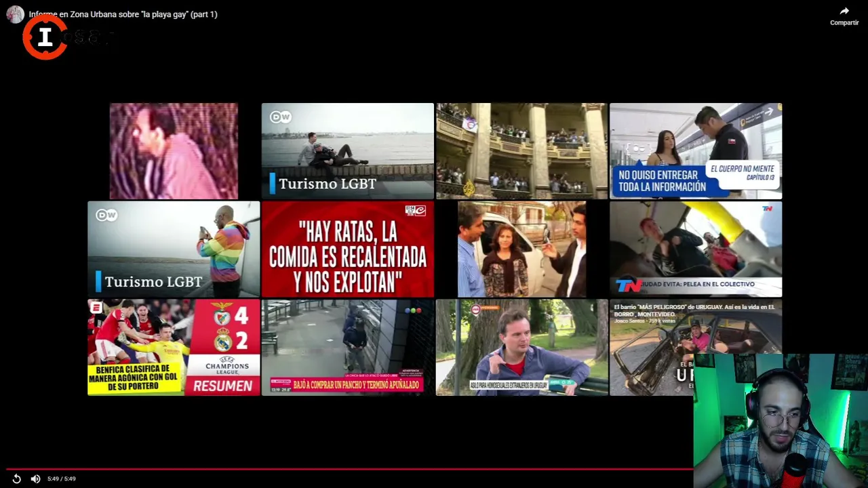Viewport: 868px width, 488px height.
Task: Open the Turismo LGBT video with rainbow hoodie
Action: coord(174,249)
